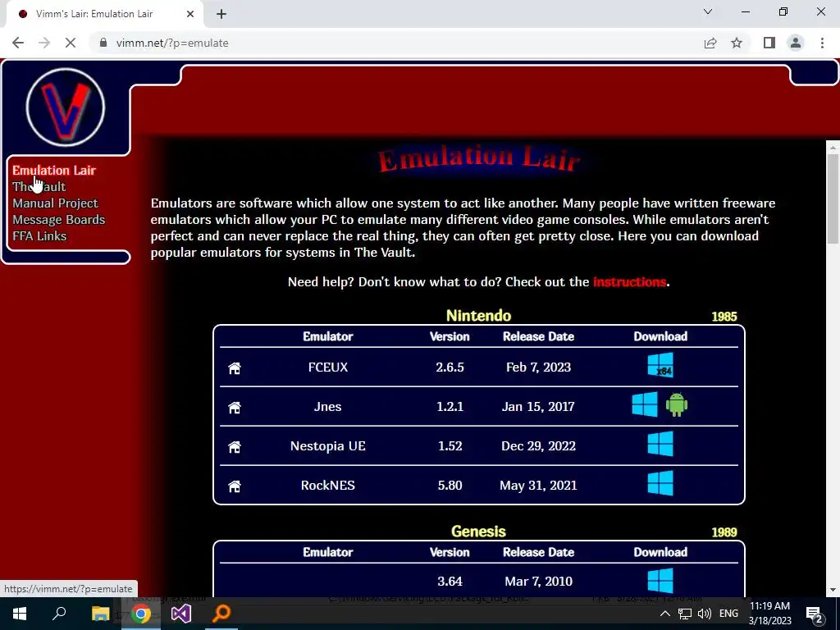The height and width of the screenshot is (630, 840).
Task: Open the red instructions link
Action: [629, 282]
